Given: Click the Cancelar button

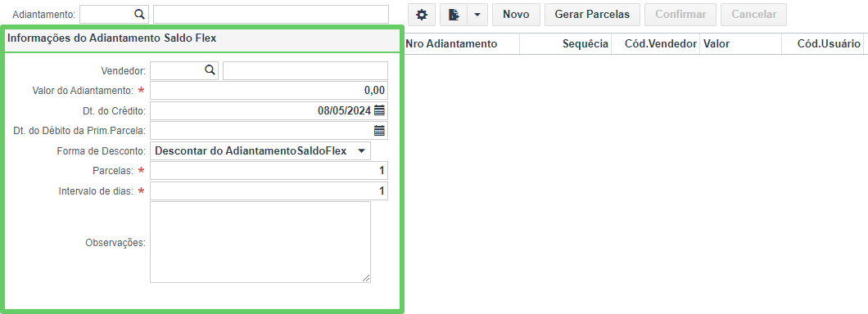Looking at the screenshot, I should [x=753, y=15].
